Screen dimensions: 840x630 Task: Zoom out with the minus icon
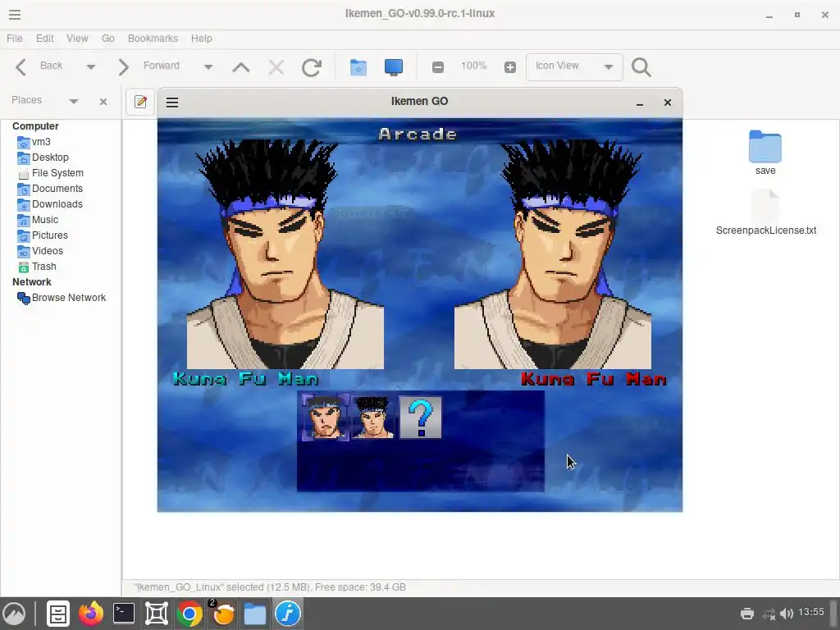coord(438,67)
